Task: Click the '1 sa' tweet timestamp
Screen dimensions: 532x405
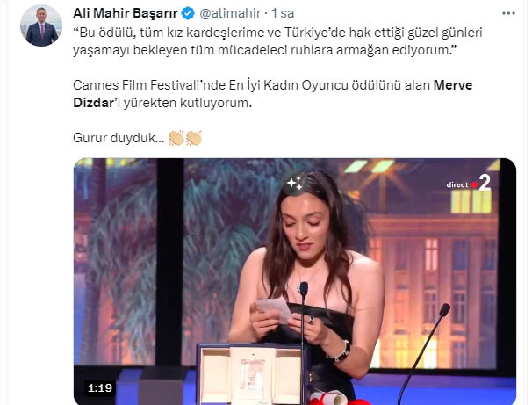Action: tap(283, 13)
